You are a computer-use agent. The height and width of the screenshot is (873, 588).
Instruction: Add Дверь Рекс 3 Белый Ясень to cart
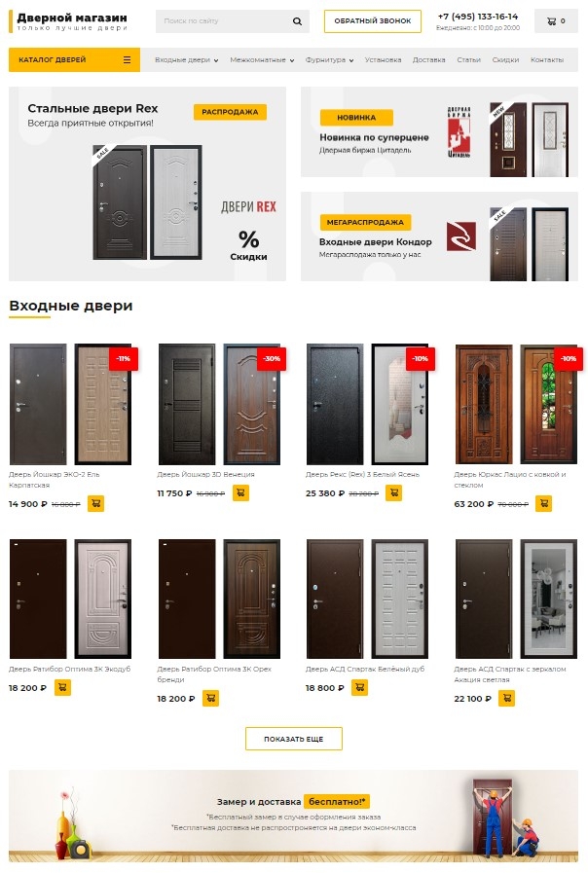point(393,492)
